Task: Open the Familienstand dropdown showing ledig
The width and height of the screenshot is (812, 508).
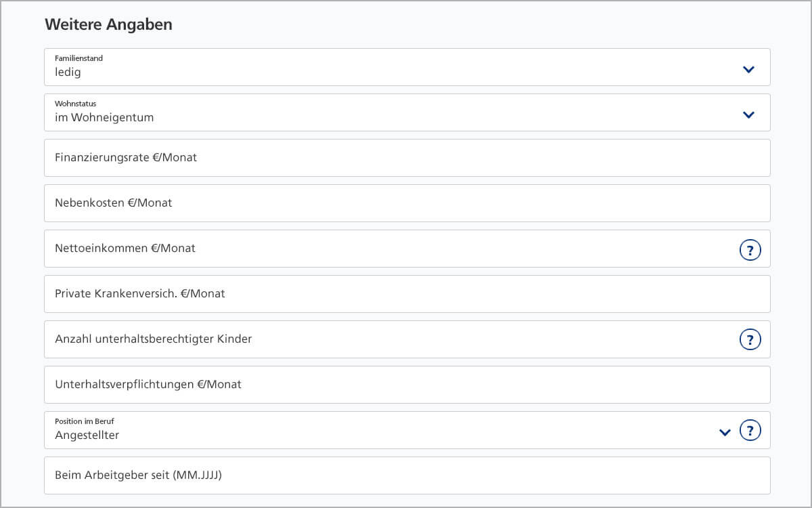Action: click(x=407, y=67)
